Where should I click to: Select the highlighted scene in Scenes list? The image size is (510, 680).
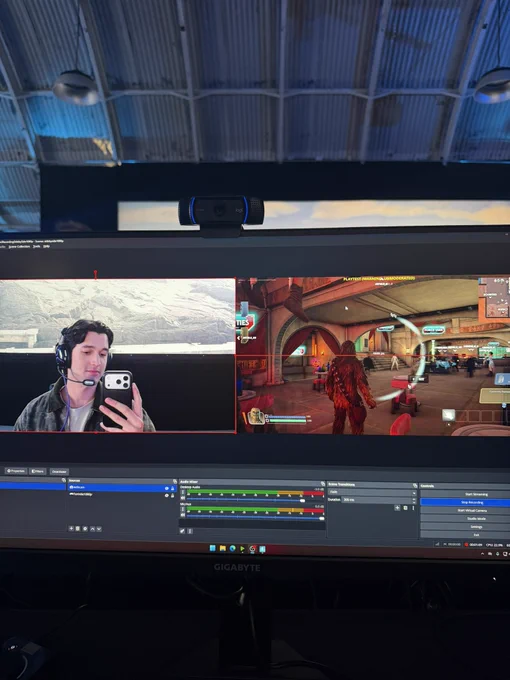click(x=33, y=486)
